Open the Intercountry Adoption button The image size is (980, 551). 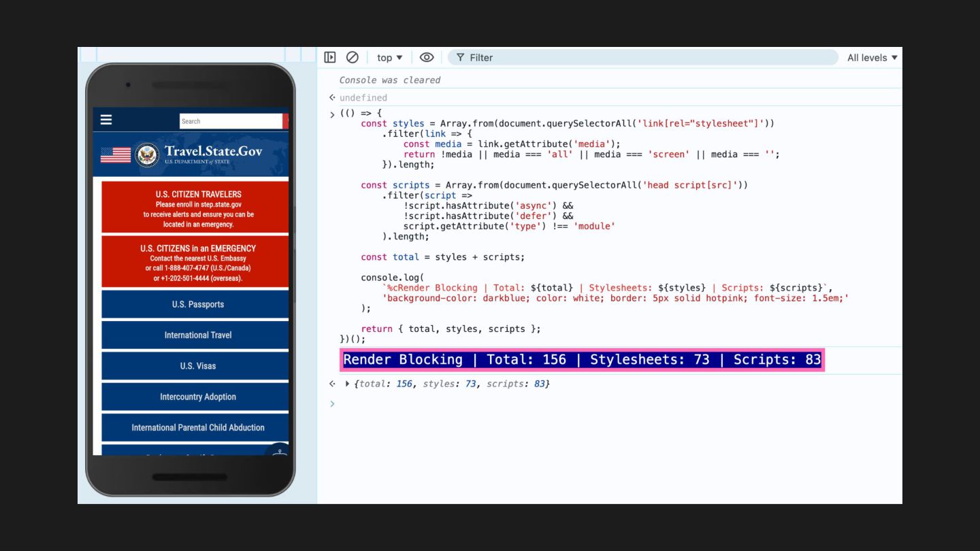195,397
